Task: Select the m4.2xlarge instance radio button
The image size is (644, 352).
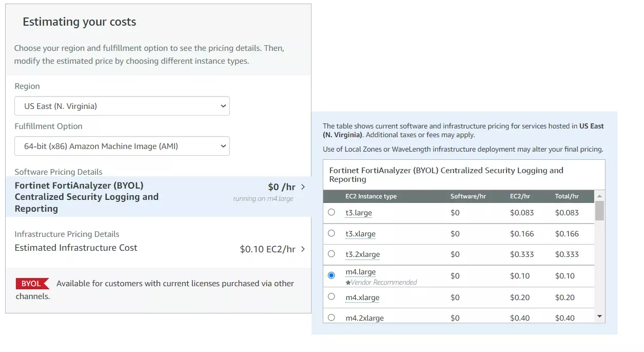Action: pos(331,318)
